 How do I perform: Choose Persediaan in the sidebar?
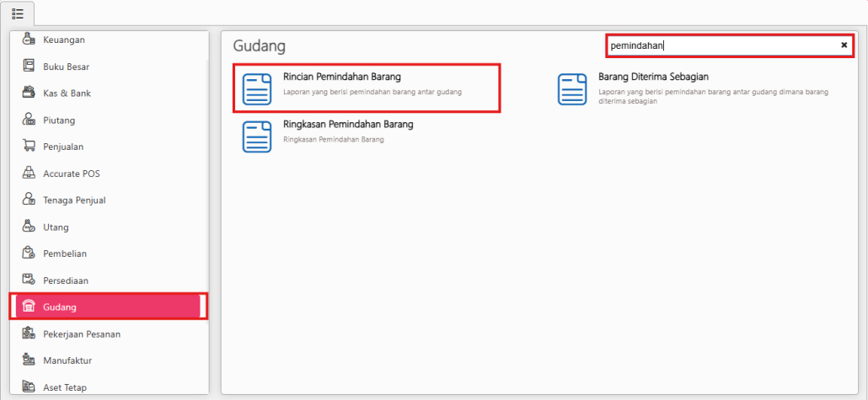pos(66,280)
